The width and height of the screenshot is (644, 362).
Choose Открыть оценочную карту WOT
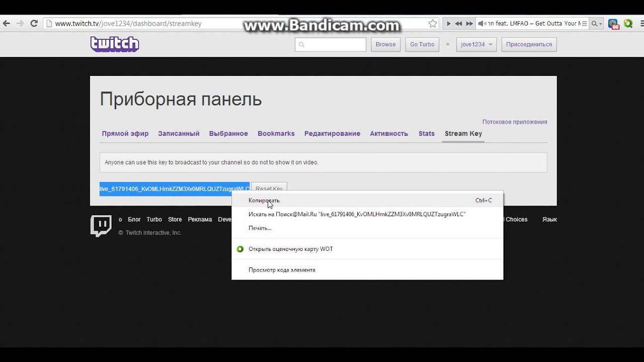pos(367,249)
